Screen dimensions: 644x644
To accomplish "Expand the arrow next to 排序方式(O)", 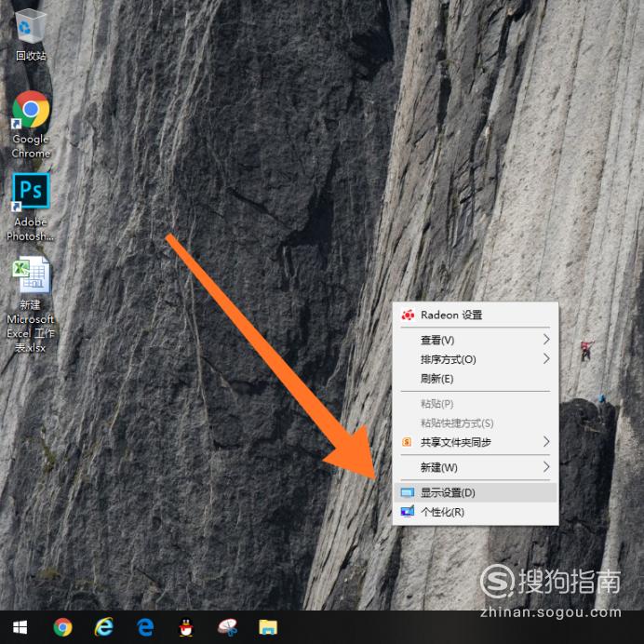I will pos(546,359).
